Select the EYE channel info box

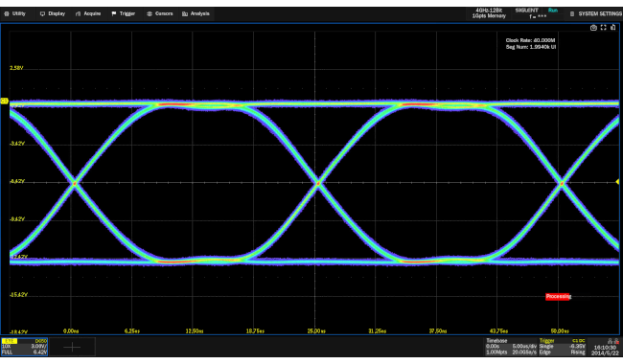tap(25, 347)
